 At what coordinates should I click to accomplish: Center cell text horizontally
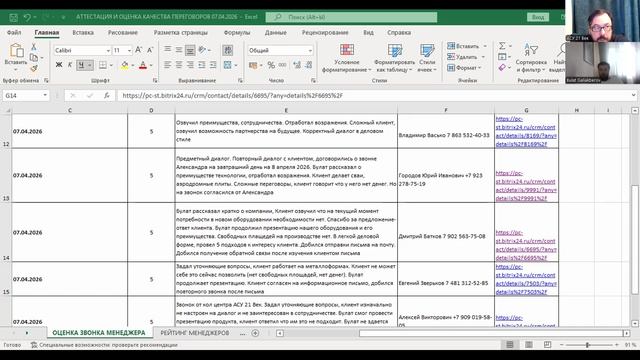point(179,65)
